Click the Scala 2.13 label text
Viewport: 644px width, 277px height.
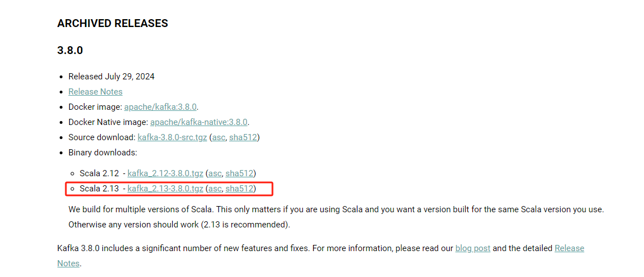click(100, 189)
